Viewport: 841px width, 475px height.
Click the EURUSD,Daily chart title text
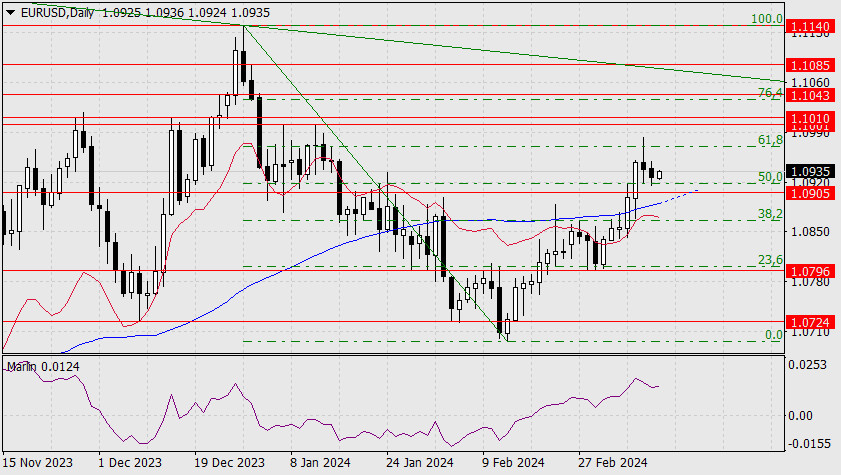pyautogui.click(x=57, y=12)
